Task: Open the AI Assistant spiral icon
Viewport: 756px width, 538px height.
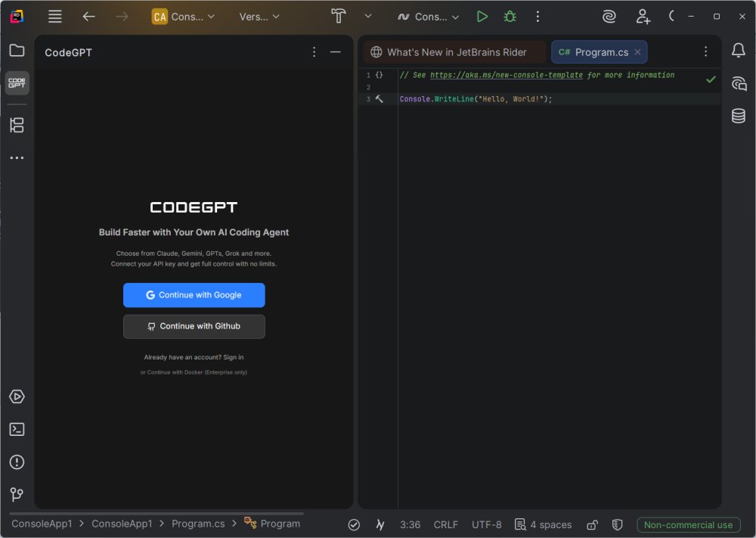Action: coord(609,17)
